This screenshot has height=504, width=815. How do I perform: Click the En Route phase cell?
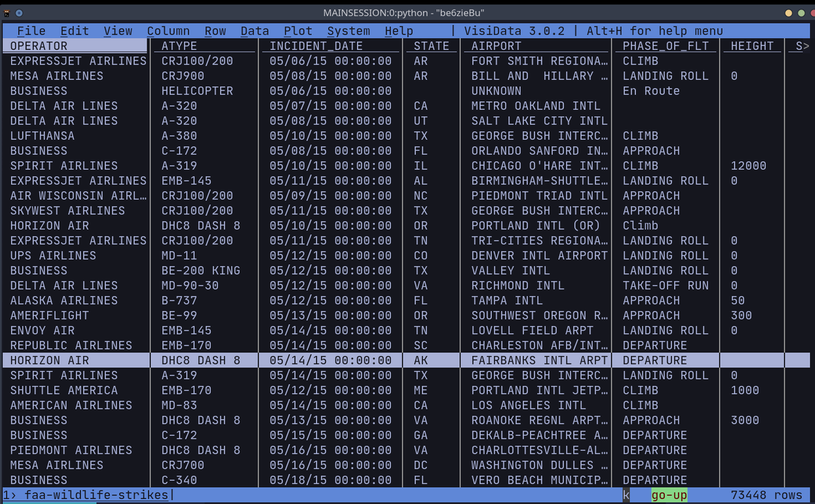coord(651,90)
